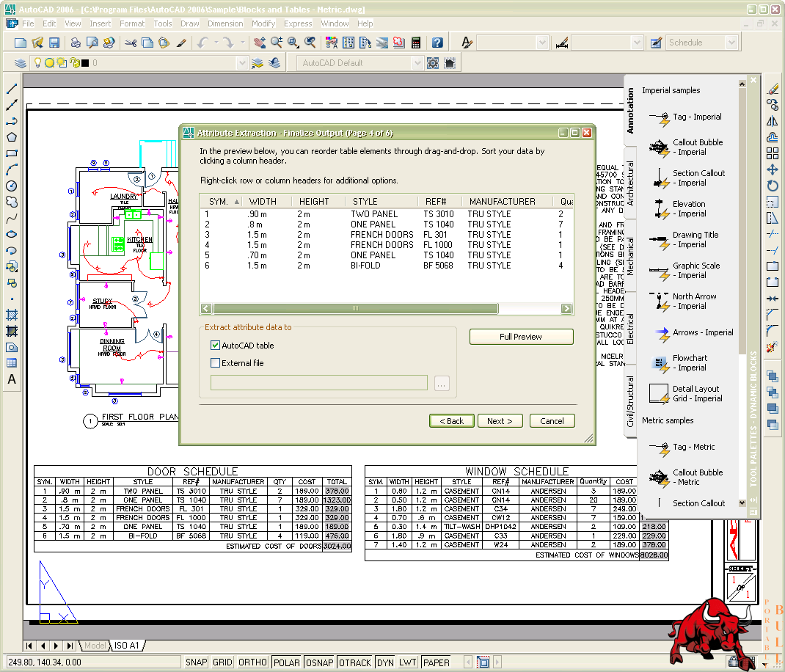Open the Architectural palette tab
This screenshot has width=785, height=672.
coord(630,183)
